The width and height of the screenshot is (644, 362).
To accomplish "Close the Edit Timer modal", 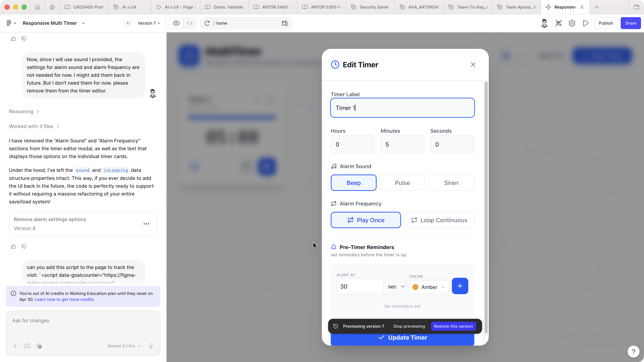I will click(x=473, y=64).
